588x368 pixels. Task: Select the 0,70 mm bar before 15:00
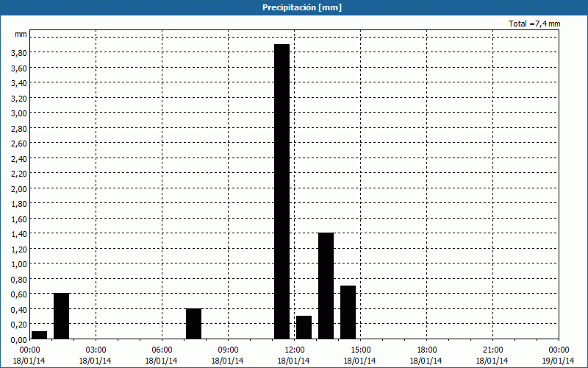tap(348, 312)
